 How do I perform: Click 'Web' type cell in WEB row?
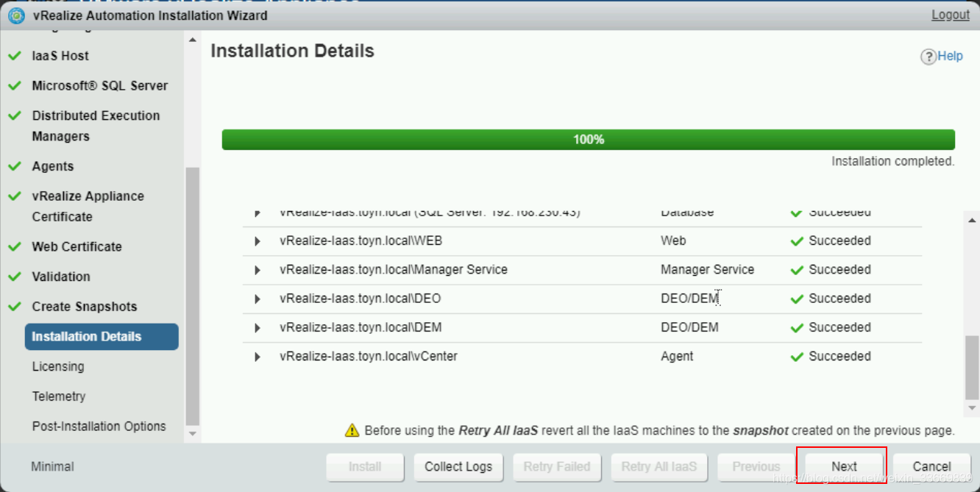click(x=673, y=241)
